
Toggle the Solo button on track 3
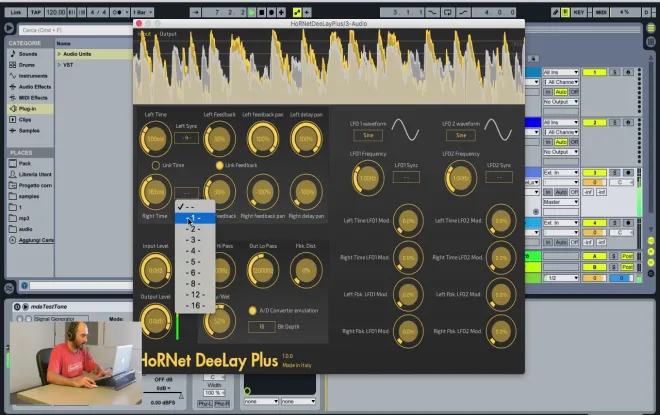pyautogui.click(x=615, y=173)
